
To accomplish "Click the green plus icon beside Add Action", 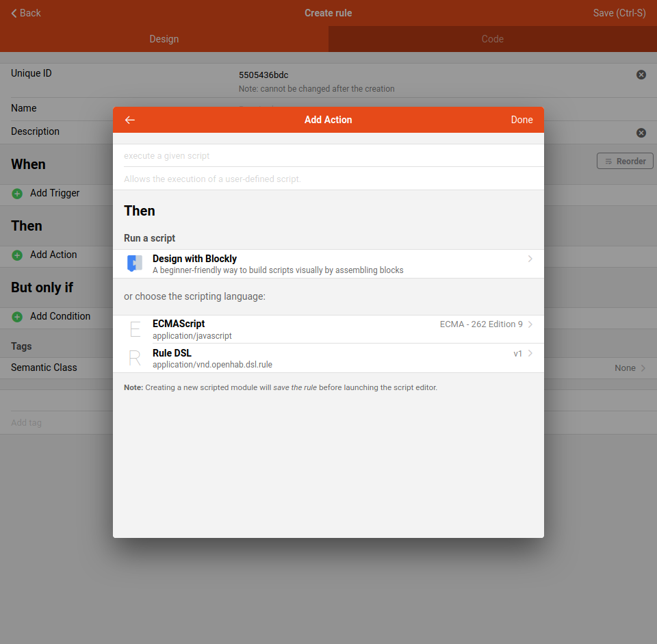I will tap(17, 255).
